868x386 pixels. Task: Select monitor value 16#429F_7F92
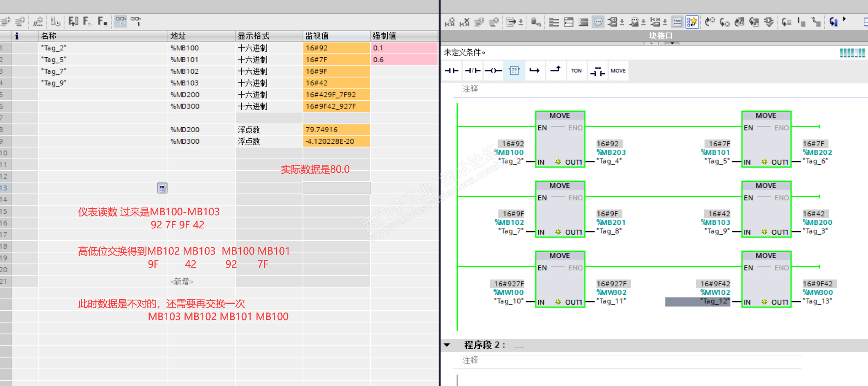tap(336, 95)
